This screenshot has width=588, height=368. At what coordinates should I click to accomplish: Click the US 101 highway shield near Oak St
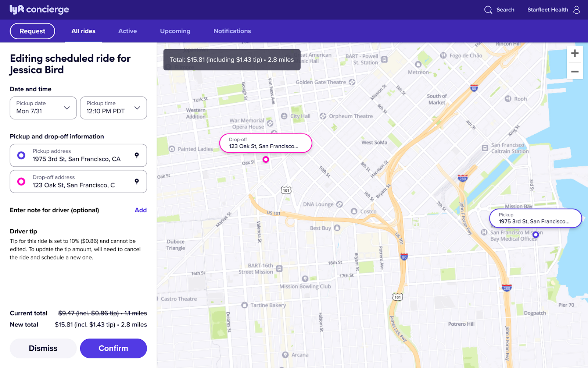286,190
